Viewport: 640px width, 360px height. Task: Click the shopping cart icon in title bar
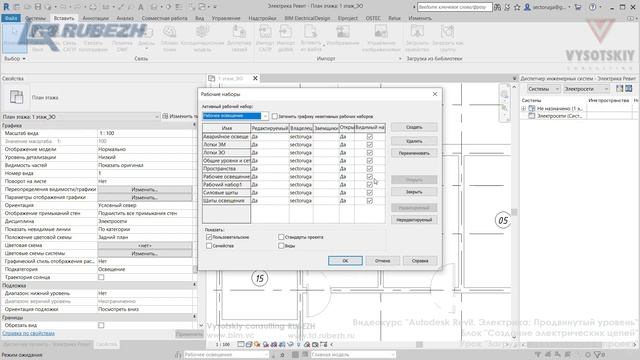point(578,7)
